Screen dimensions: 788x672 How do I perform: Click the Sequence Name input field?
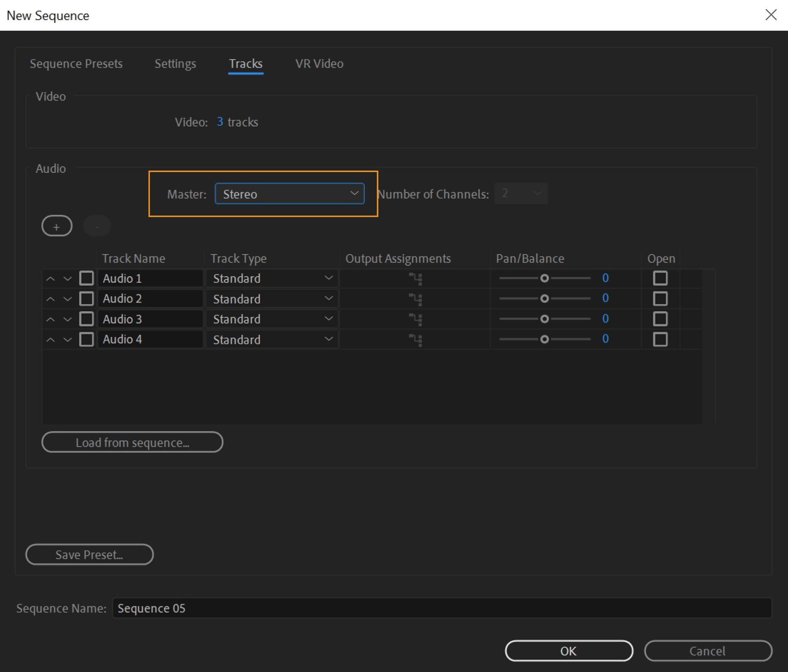point(287,608)
